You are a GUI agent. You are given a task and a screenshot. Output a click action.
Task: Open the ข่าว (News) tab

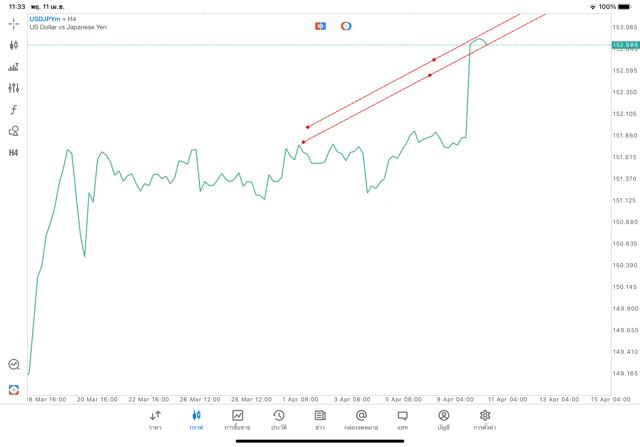tap(320, 420)
